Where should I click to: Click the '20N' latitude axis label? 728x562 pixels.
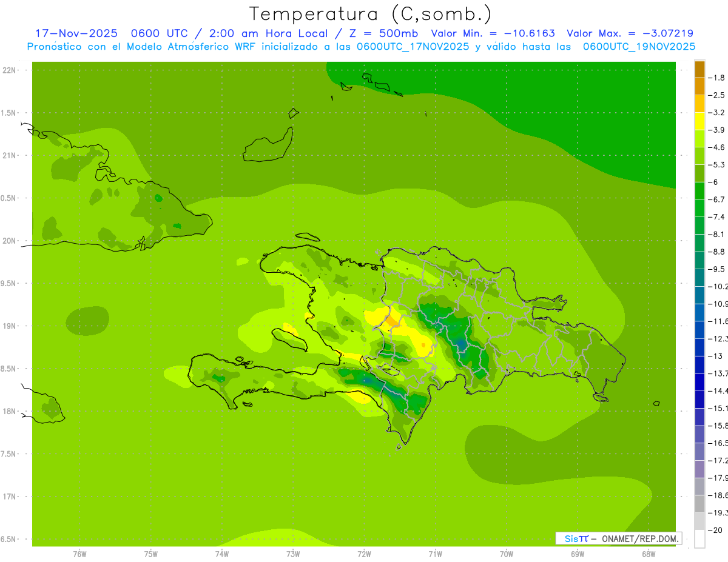pos(10,241)
